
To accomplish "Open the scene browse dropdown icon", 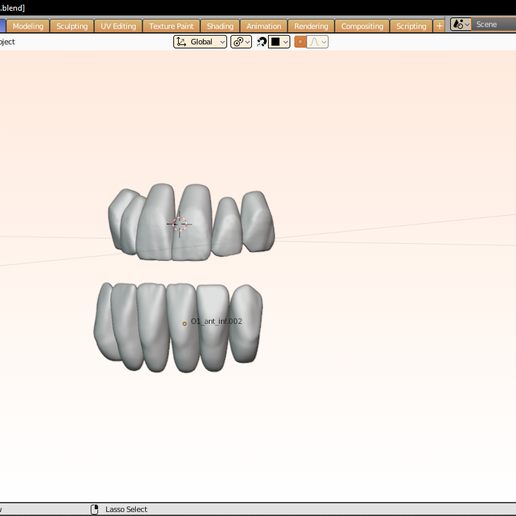I will (x=461, y=24).
